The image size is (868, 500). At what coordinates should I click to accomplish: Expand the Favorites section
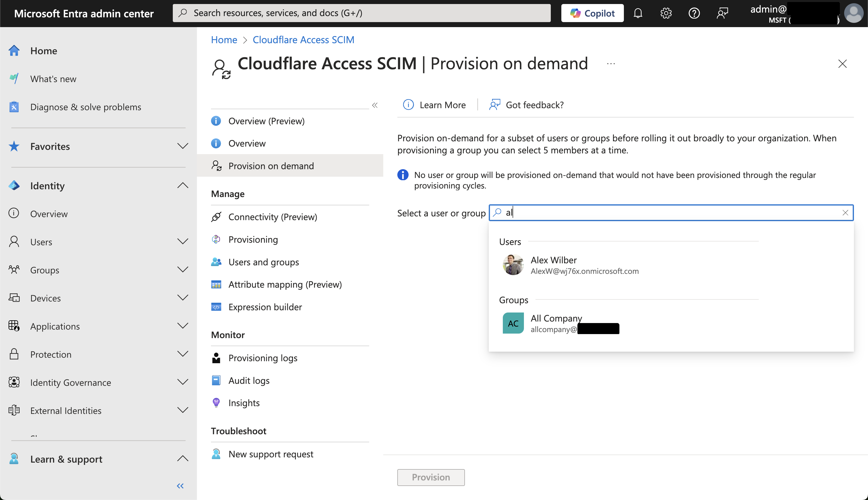(182, 146)
